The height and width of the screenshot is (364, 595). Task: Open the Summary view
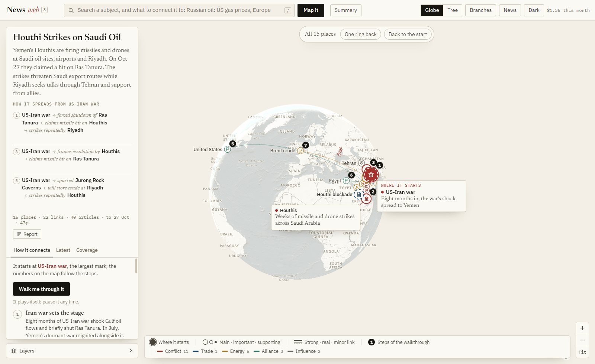(345, 10)
